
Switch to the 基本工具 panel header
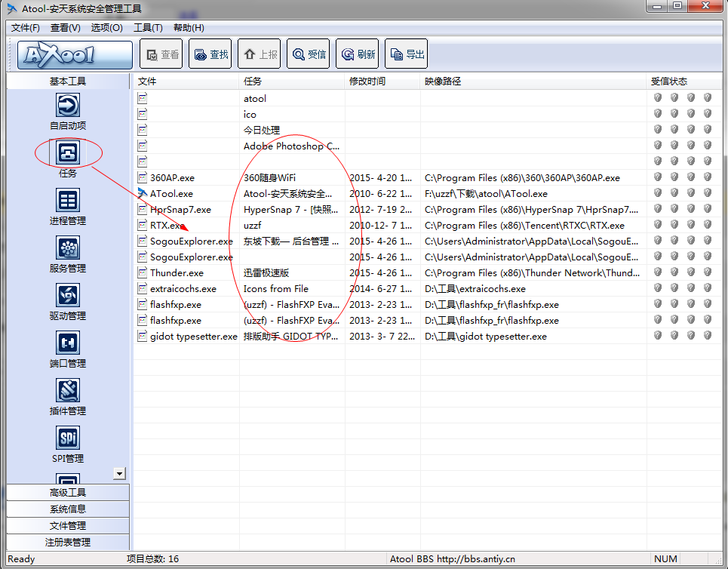pyautogui.click(x=68, y=82)
